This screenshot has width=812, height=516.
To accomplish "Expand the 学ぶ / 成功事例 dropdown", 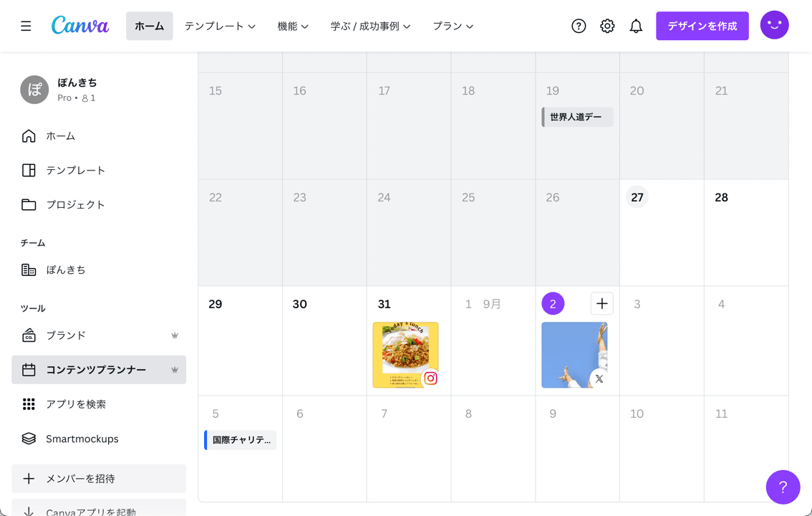I will click(x=370, y=26).
